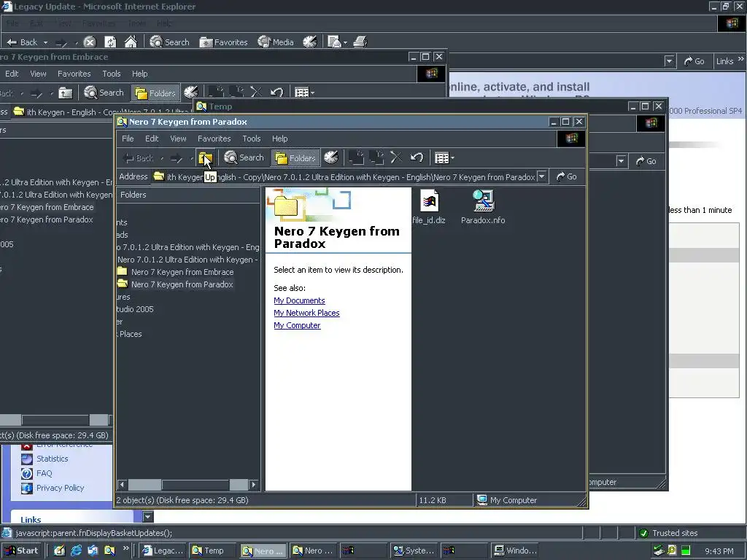
Task: Open Favorites in Internet Explorer toolbar
Action: (x=223, y=42)
